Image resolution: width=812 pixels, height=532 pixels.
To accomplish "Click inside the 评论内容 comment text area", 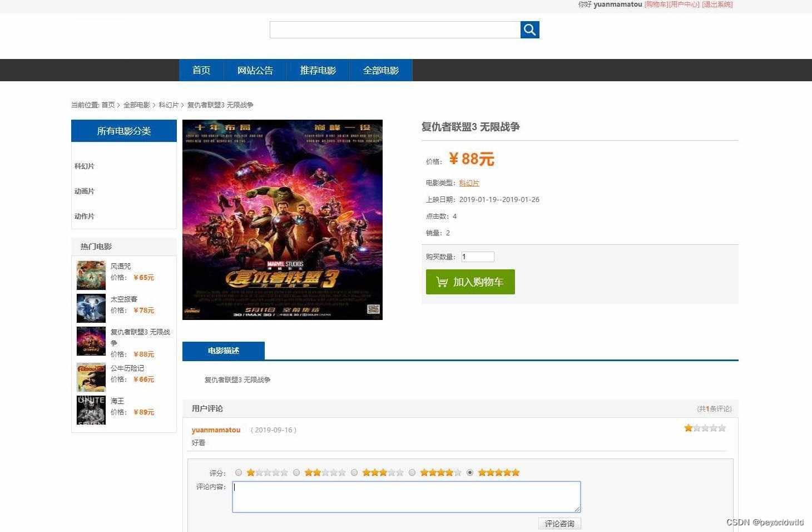I will pos(407,497).
